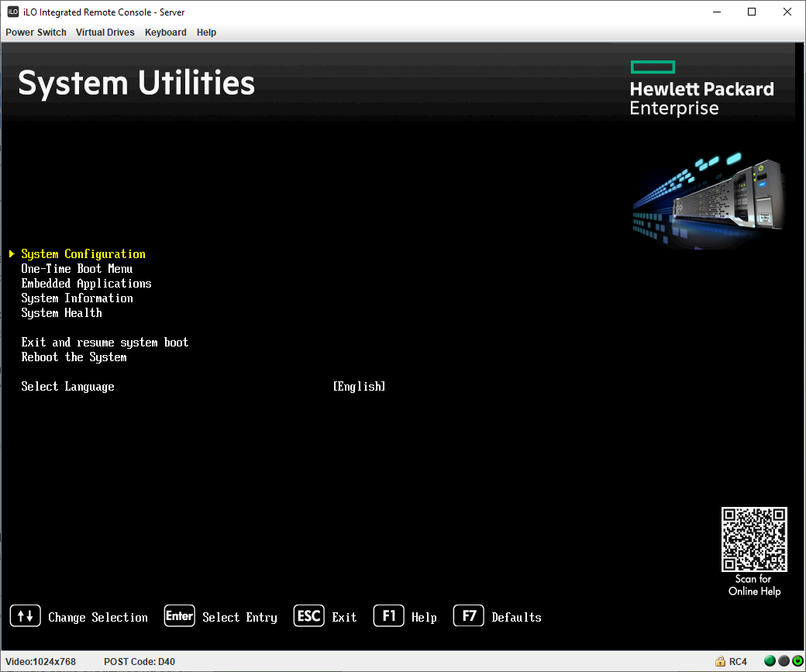Click Exit and resume system boot
The height and width of the screenshot is (672, 806).
[105, 343]
